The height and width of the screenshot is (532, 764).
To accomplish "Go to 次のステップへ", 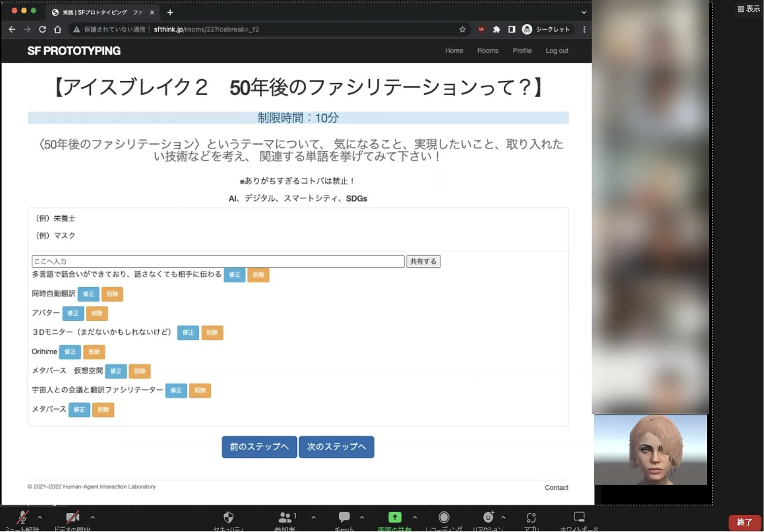I will click(x=337, y=447).
